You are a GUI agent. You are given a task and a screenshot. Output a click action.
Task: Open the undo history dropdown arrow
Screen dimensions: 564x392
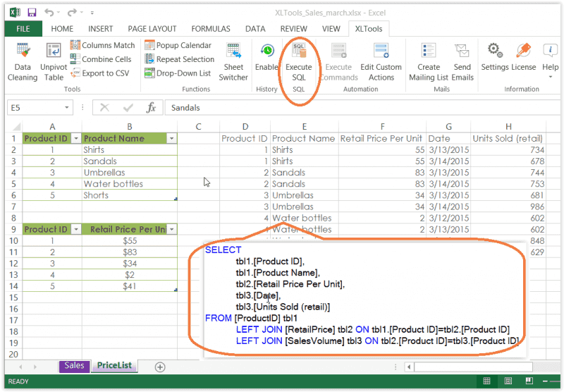[x=59, y=13]
